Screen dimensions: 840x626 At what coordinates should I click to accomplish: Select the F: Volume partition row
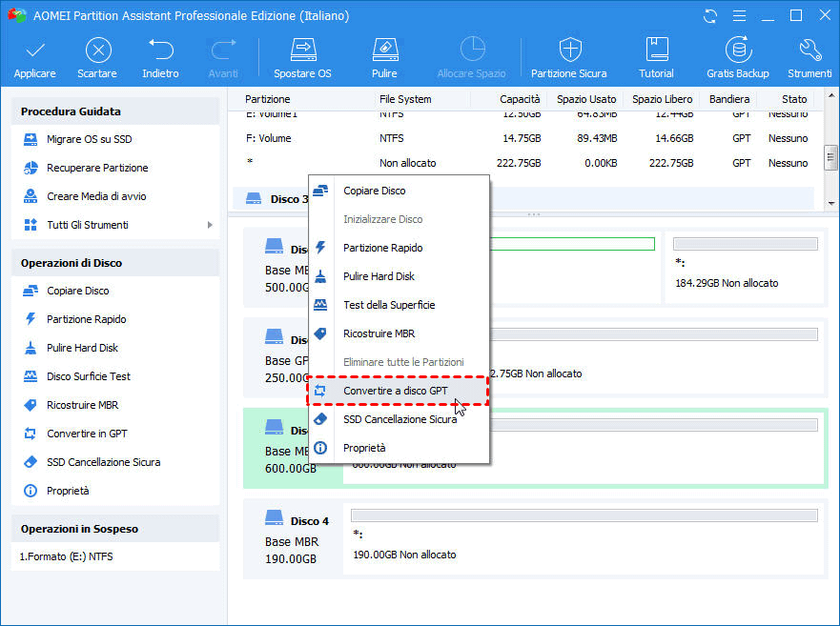click(526, 138)
